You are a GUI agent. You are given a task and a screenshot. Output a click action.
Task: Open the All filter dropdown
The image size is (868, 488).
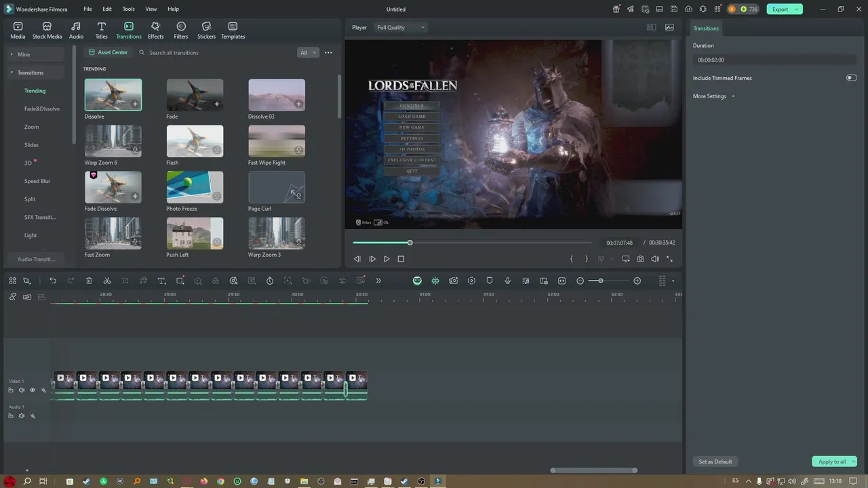[308, 52]
